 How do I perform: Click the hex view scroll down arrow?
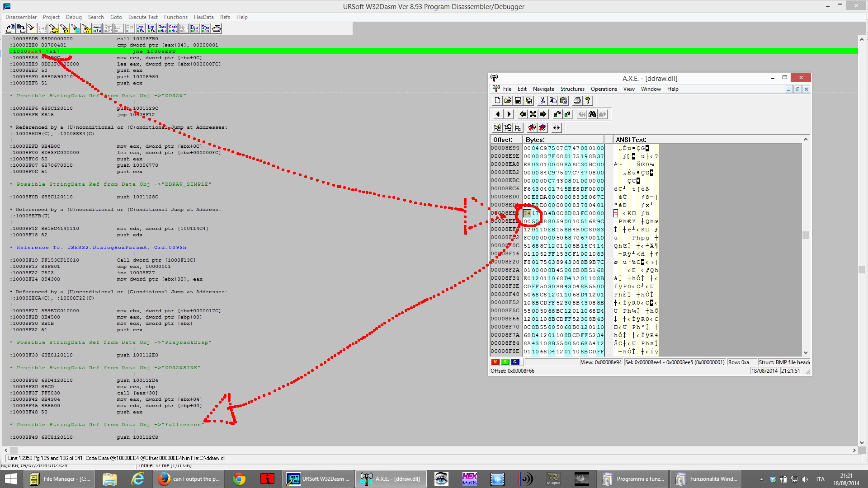[x=806, y=353]
